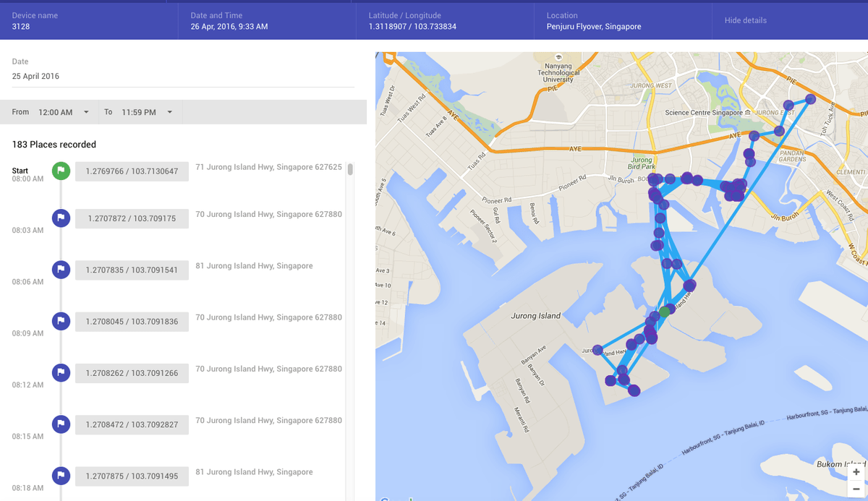
Task: Zoom in the map with plus button
Action: coord(856,472)
